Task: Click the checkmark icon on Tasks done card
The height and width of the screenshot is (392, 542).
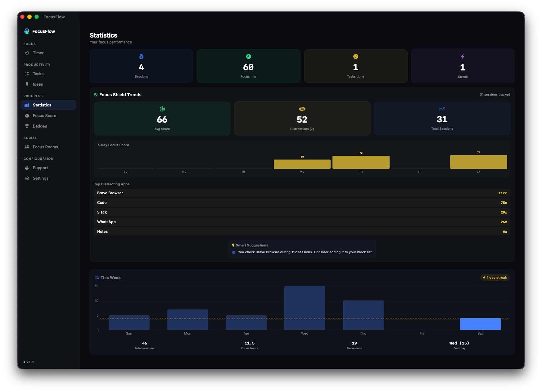Action: point(355,56)
